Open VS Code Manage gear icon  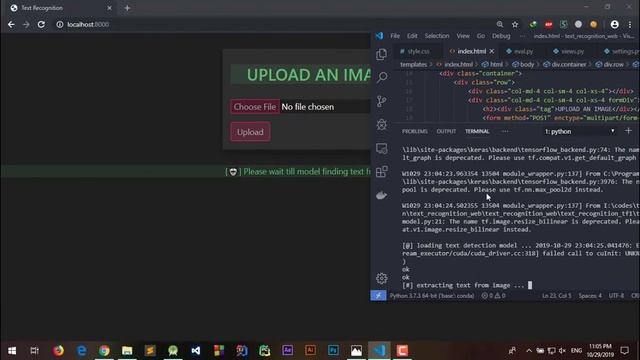pyautogui.click(x=382, y=278)
